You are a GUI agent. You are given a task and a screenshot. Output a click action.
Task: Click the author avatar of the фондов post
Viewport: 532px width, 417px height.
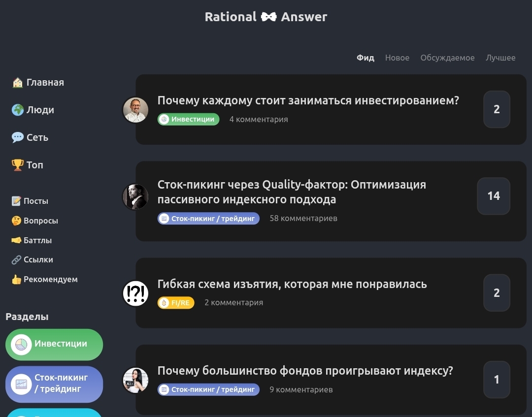tap(135, 380)
